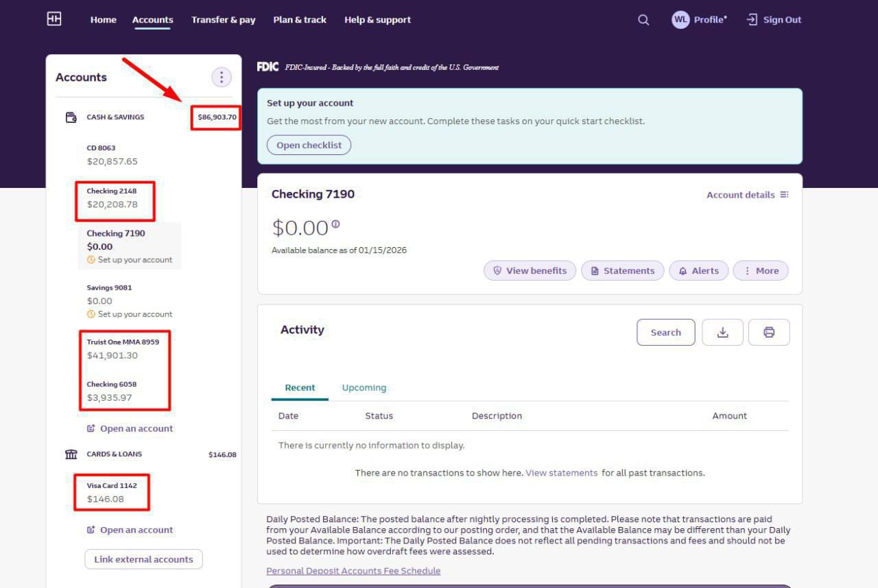Open the search magnifier icon
This screenshot has width=878, height=588.
tap(643, 20)
